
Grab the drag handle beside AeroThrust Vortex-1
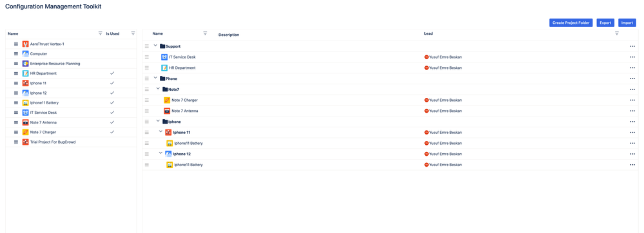[16, 44]
